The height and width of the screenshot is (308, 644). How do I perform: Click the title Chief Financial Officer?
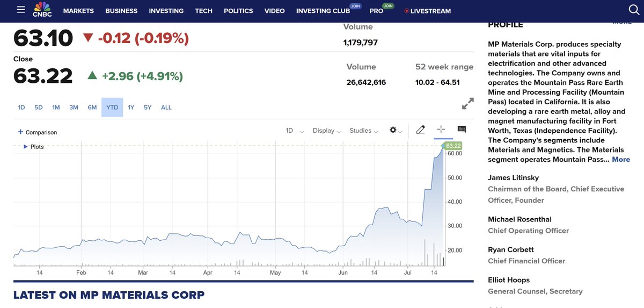coord(526,261)
